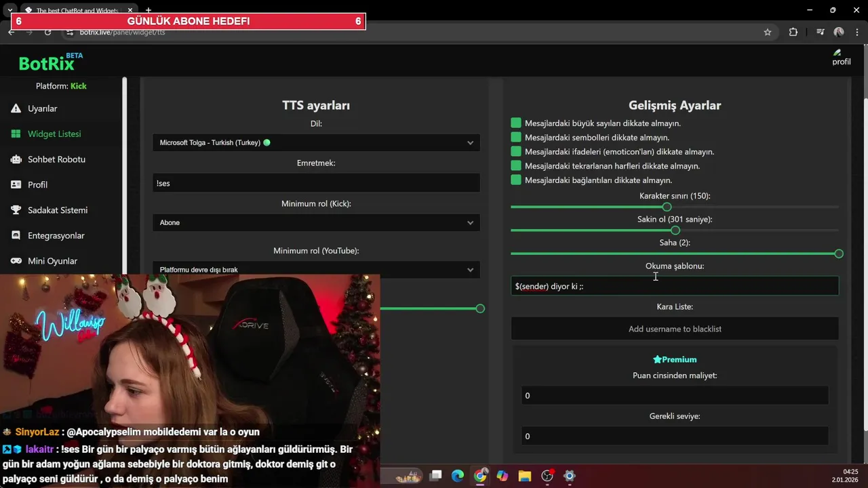Open Sohbet Robotu menu entry
The width and height of the screenshot is (868, 488).
[56, 159]
